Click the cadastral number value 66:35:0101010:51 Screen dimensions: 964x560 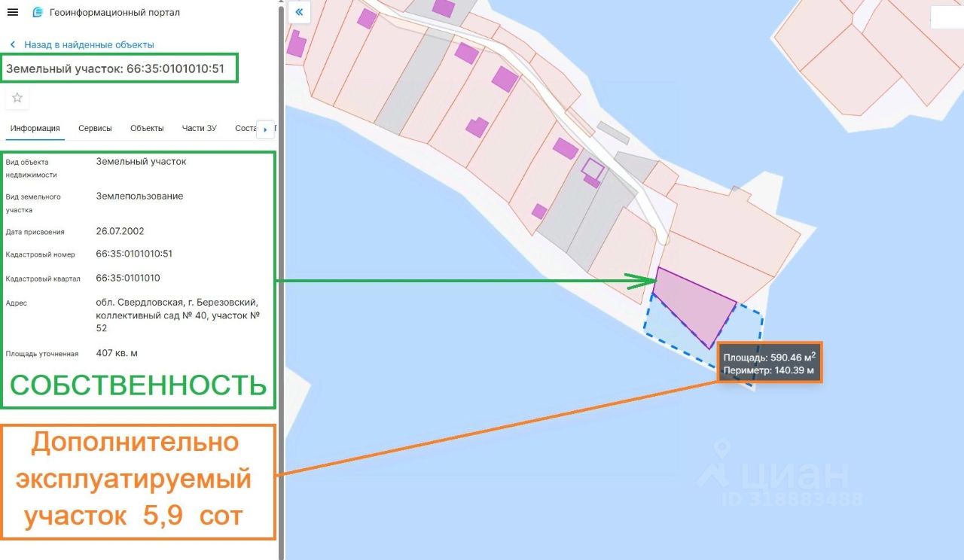click(x=134, y=254)
